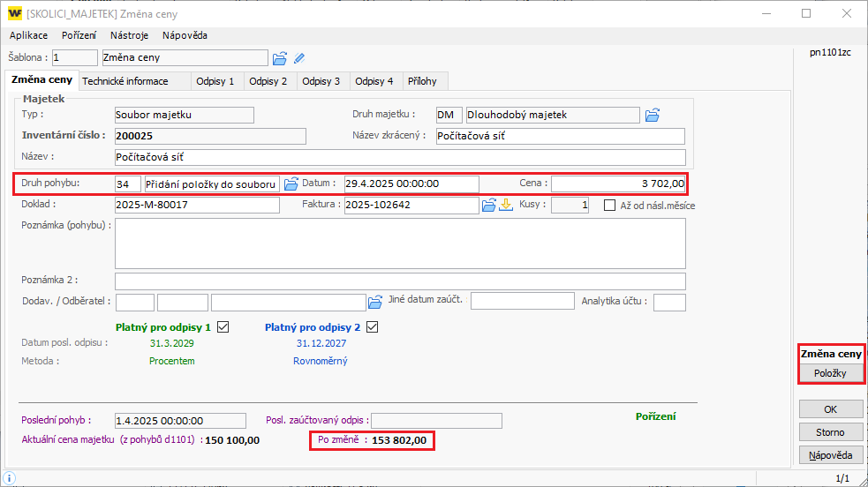Click the green date 31.3.2029
Image resolution: width=868 pixels, height=487 pixels.
171,343
